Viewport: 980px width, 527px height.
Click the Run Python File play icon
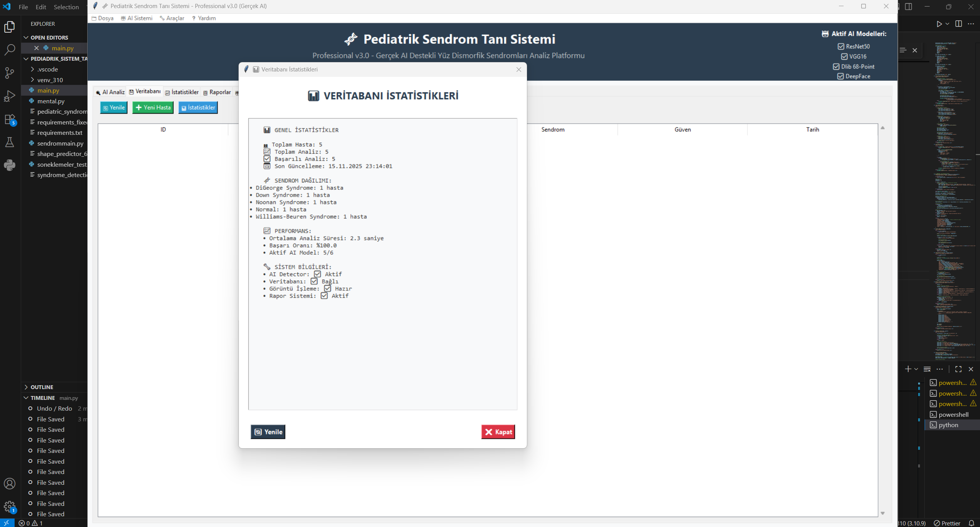[x=939, y=24]
